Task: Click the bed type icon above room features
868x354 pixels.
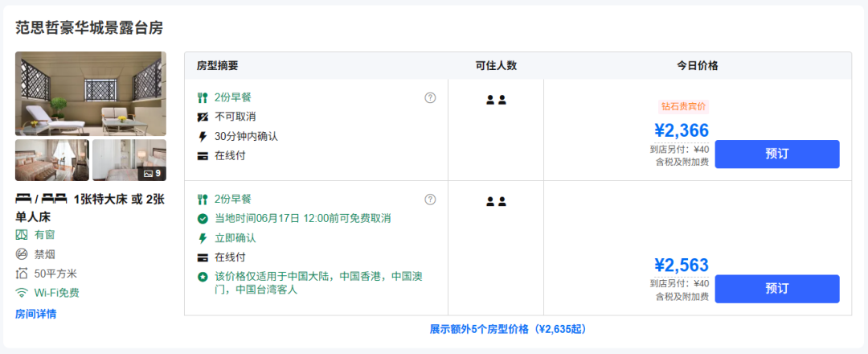Action: pos(41,199)
